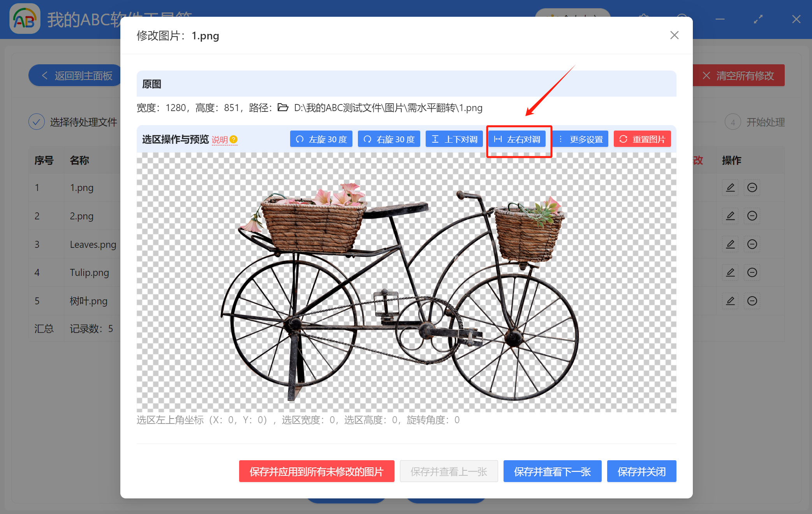Image resolution: width=812 pixels, height=514 pixels.
Task: Flip image horizontally with 左右对调
Action: tap(517, 139)
